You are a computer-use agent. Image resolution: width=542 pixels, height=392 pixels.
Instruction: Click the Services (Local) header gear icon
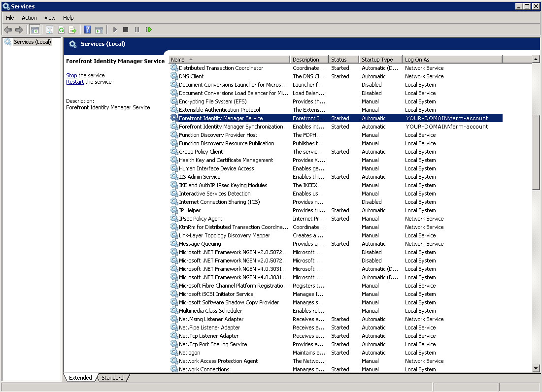click(x=72, y=44)
